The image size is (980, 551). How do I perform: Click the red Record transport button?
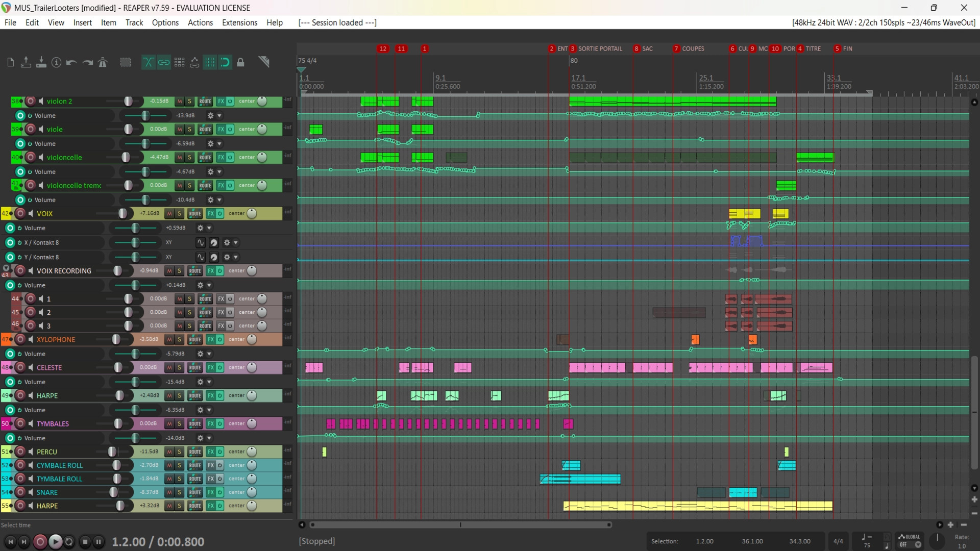40,542
